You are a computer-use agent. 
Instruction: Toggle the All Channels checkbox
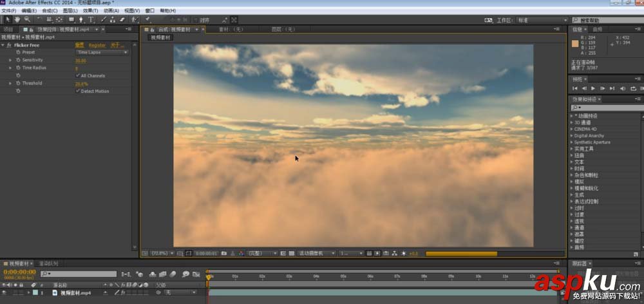[x=78, y=75]
